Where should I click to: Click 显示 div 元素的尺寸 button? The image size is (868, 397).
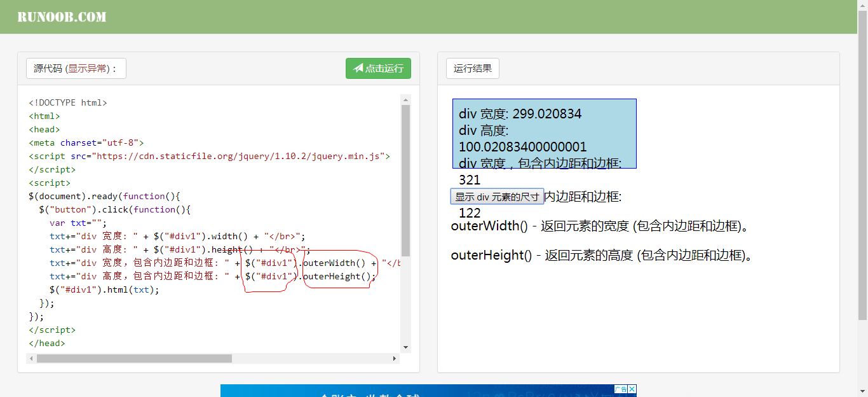[497, 197]
